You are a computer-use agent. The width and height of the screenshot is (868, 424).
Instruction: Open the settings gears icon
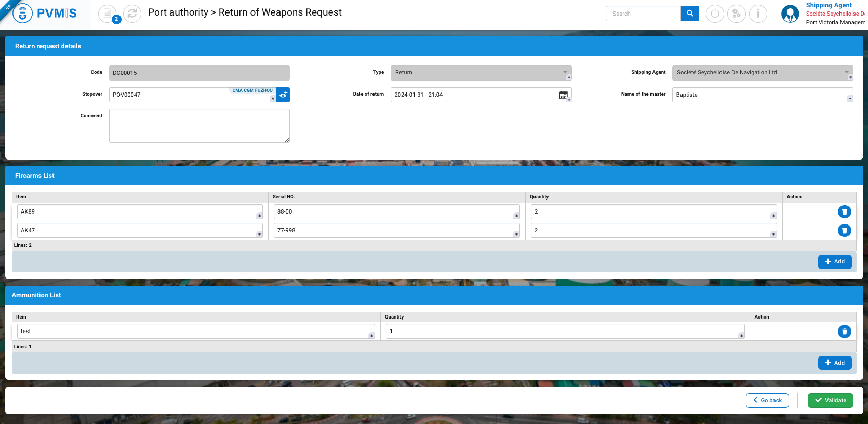point(736,14)
